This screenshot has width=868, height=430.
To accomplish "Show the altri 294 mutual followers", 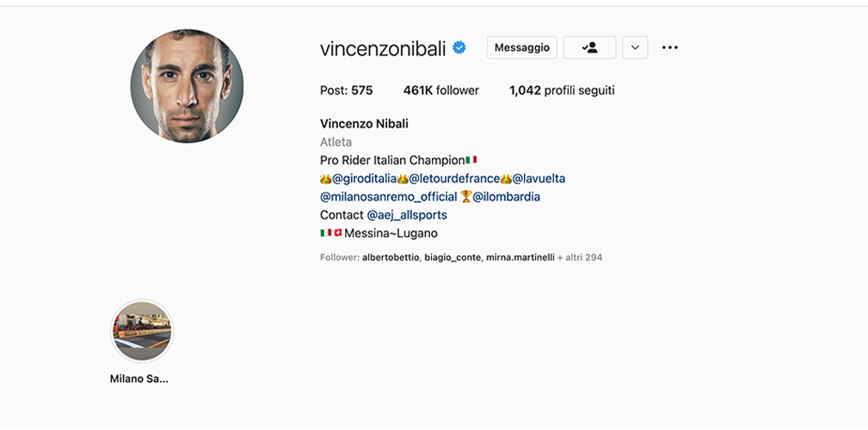I will point(580,257).
